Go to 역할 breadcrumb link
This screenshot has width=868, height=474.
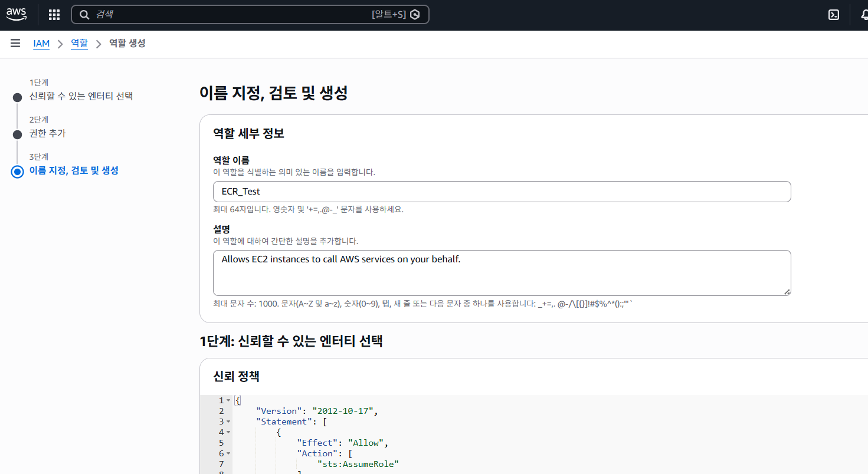pos(79,43)
